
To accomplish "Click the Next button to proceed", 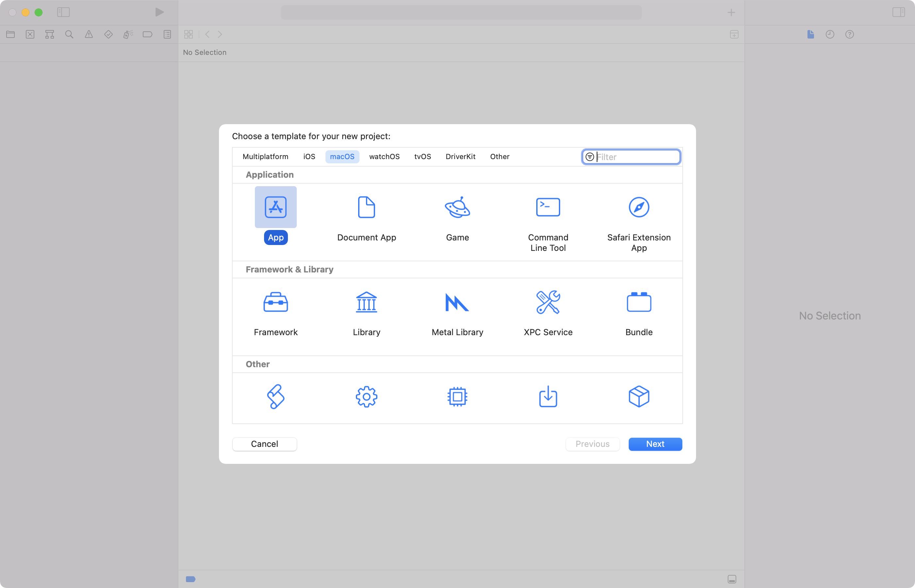I will [x=655, y=444].
